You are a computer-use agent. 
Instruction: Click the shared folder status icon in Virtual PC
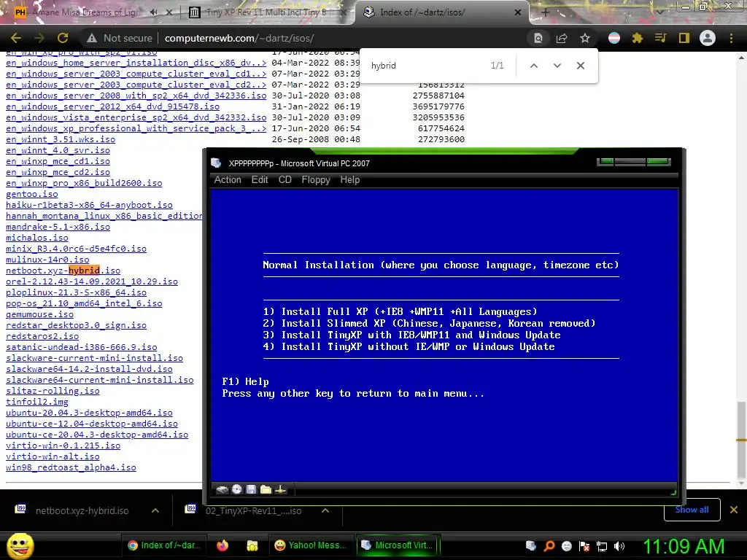pos(266,489)
